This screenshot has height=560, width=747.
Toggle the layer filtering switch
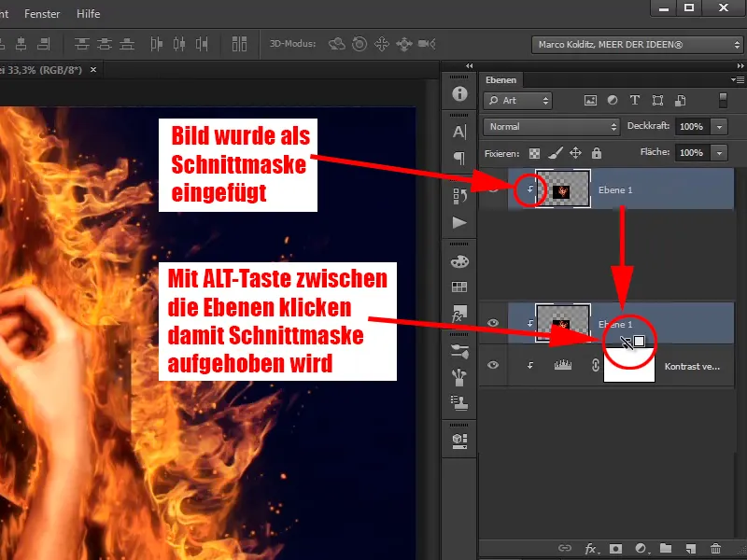pos(723,101)
